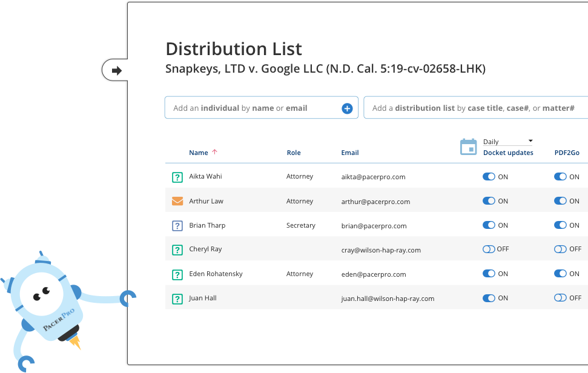Disable PDF2Go for Brian Tharp
The height and width of the screenshot is (373, 588).
coord(560,225)
